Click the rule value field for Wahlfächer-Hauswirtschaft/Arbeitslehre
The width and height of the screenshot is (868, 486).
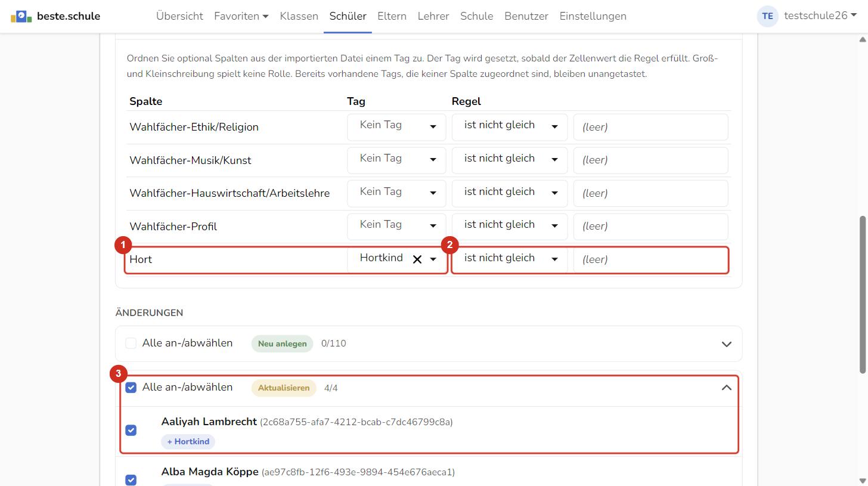point(650,193)
